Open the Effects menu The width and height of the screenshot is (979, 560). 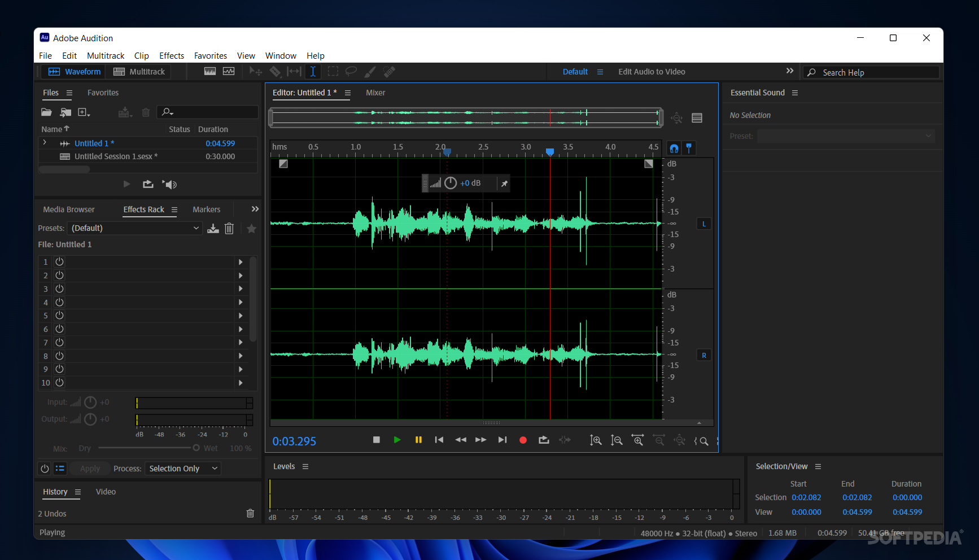(171, 55)
